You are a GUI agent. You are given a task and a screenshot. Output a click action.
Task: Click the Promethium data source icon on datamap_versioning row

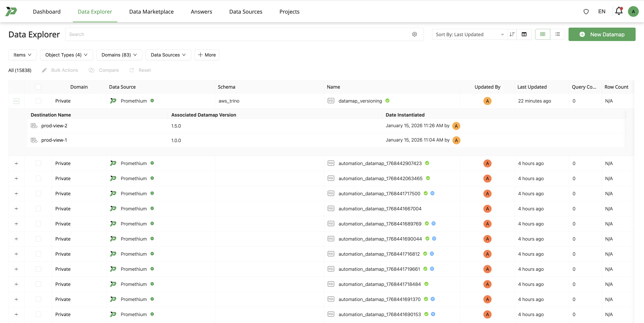(x=113, y=101)
